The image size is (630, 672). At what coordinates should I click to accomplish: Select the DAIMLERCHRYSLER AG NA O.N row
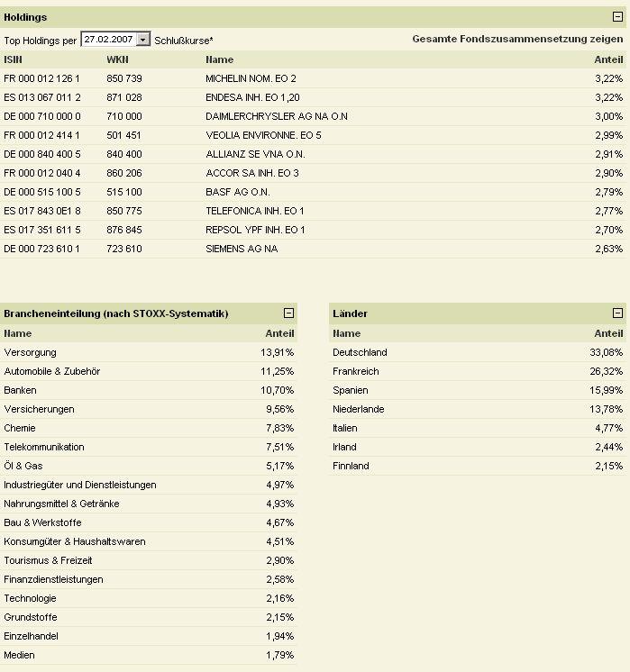276,116
